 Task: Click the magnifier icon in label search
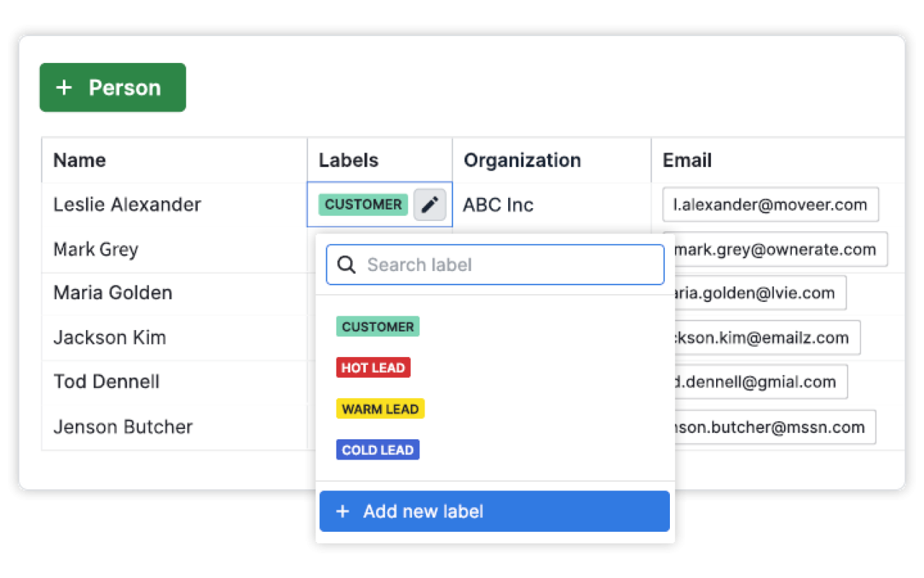pyautogui.click(x=346, y=265)
